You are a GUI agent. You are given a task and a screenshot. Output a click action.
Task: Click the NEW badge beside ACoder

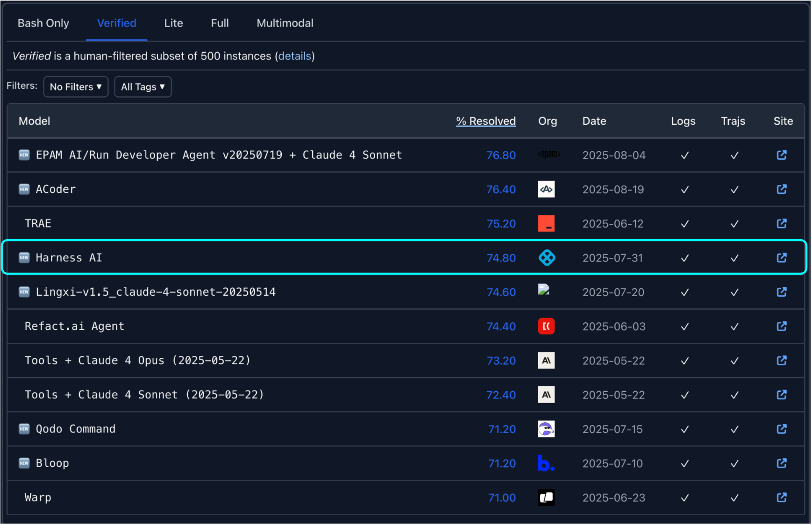click(x=24, y=189)
